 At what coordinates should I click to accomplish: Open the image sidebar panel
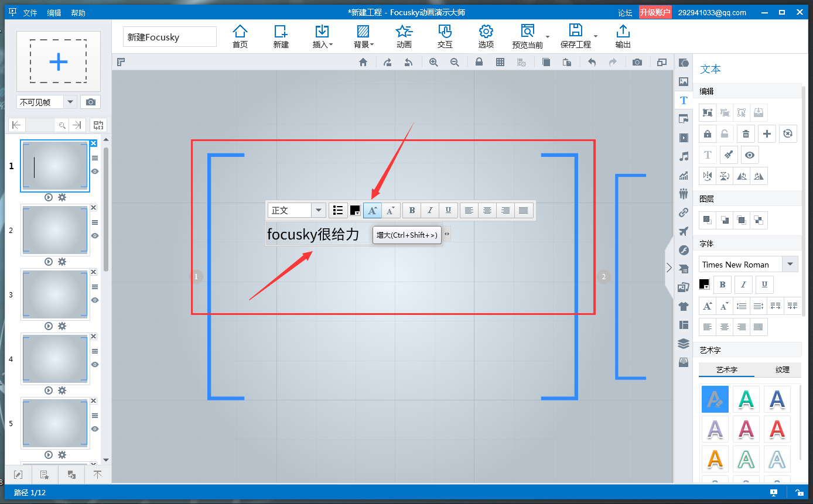tap(684, 81)
